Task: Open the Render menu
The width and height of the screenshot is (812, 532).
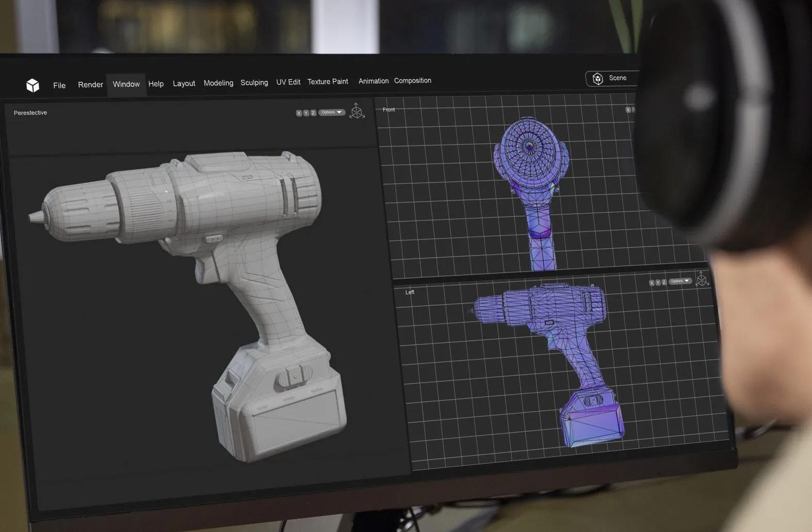Action: click(x=90, y=84)
